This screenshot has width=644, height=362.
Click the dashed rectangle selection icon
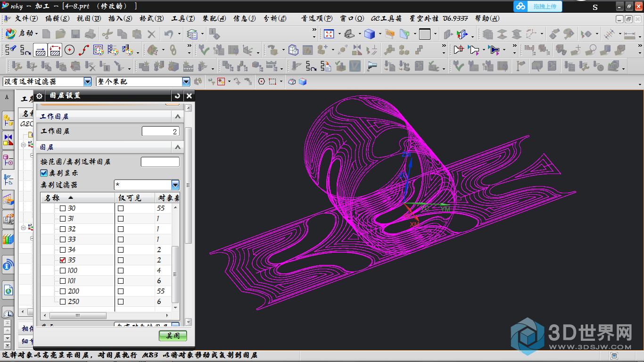tap(272, 82)
